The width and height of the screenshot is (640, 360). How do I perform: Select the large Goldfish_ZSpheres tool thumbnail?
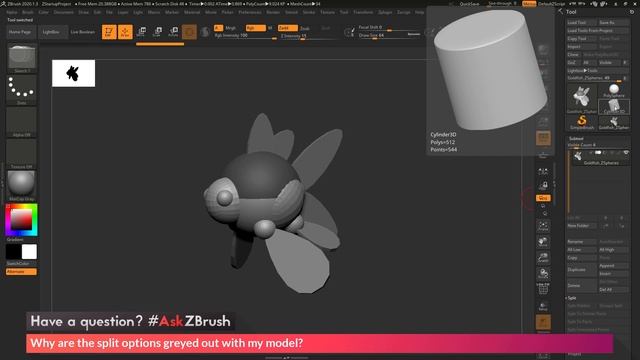point(582,99)
